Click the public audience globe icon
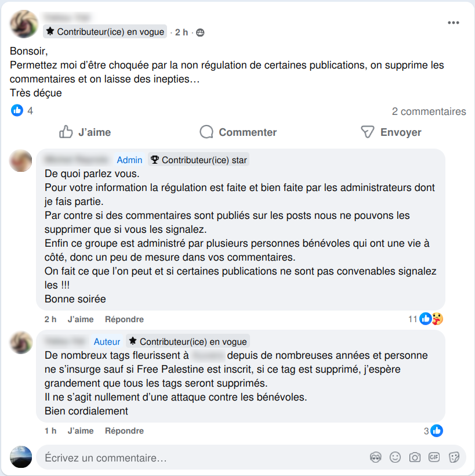475x476 pixels. tap(200, 33)
